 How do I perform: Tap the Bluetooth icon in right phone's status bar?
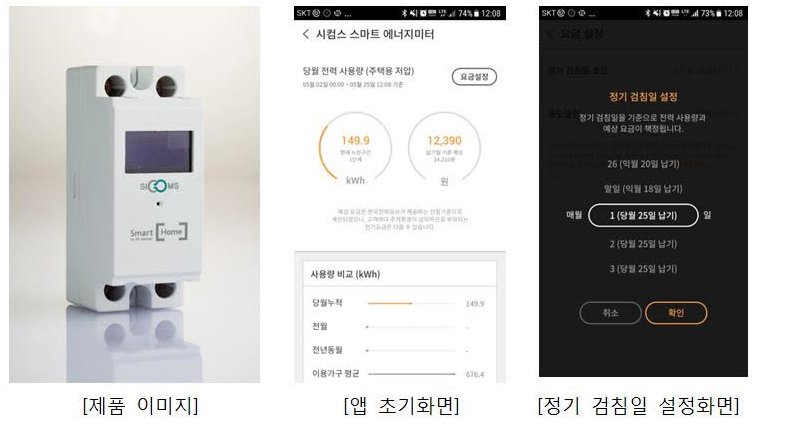point(647,13)
